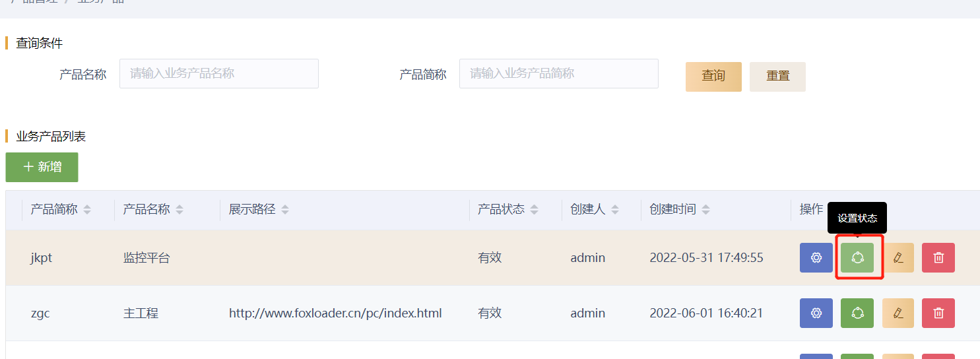Click the pencil edit icon for jkpt
Viewport: 980px width, 359px height.
[898, 258]
